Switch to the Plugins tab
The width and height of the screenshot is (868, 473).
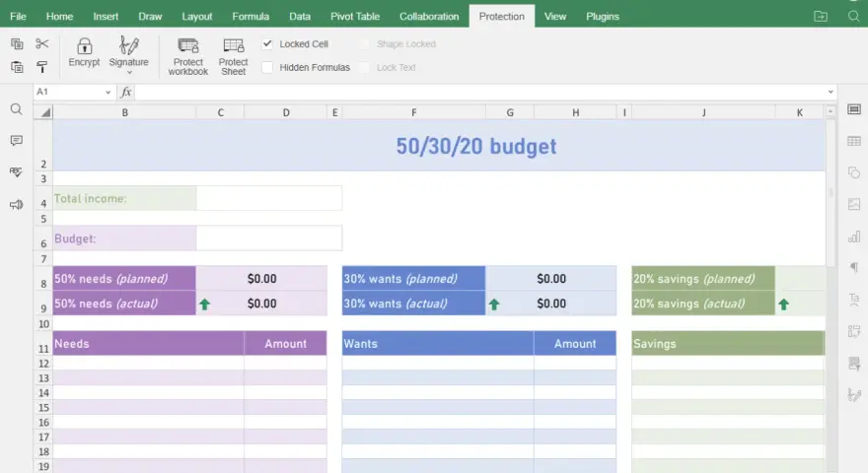point(603,16)
